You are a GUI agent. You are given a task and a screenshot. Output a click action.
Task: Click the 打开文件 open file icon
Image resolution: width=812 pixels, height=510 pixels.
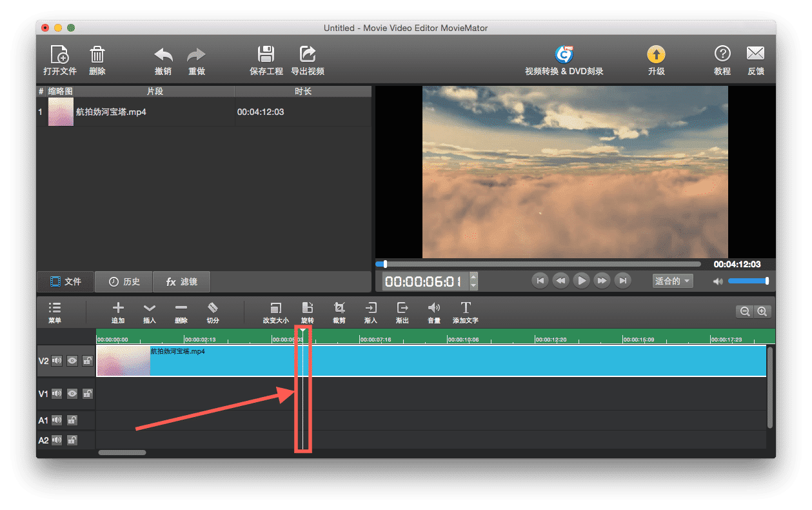59,54
